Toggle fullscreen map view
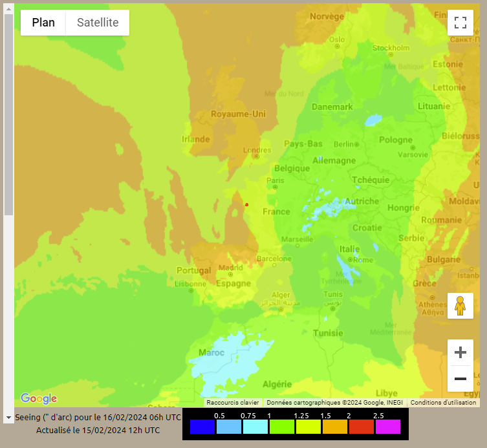This screenshot has height=448, width=487. click(x=460, y=23)
